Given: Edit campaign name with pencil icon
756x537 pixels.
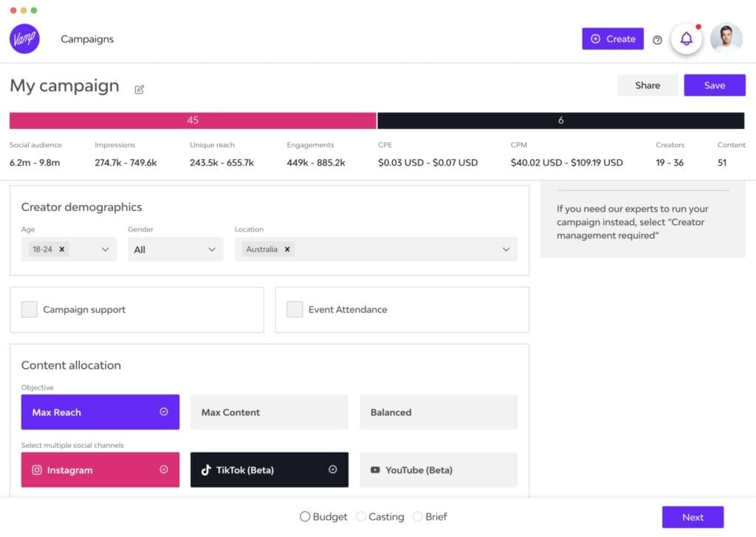Looking at the screenshot, I should click(140, 89).
